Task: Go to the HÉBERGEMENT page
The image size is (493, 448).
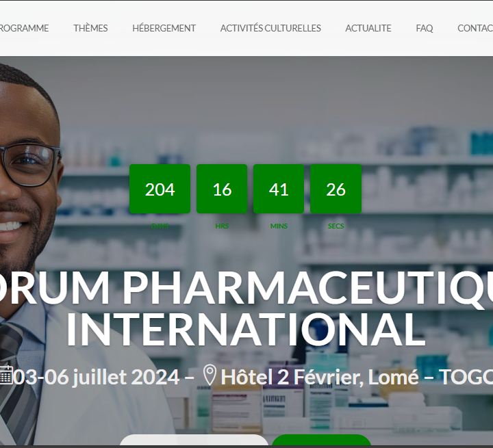Action: [164, 28]
